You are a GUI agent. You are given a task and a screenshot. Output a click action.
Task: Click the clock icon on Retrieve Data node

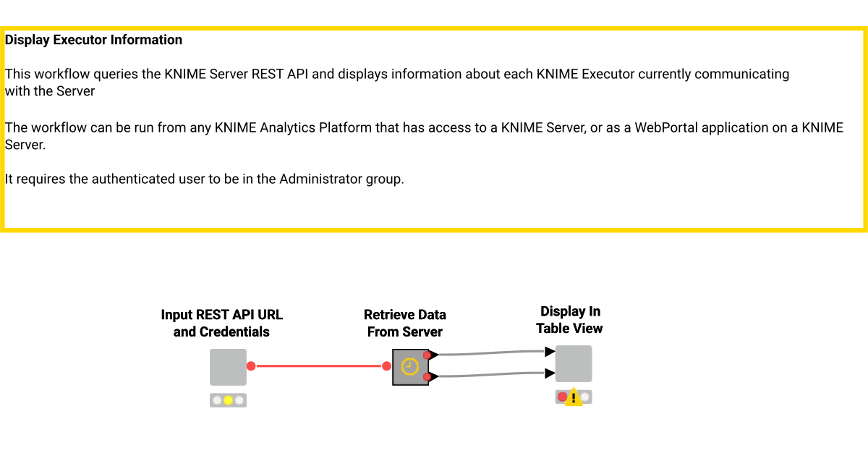[x=409, y=365]
